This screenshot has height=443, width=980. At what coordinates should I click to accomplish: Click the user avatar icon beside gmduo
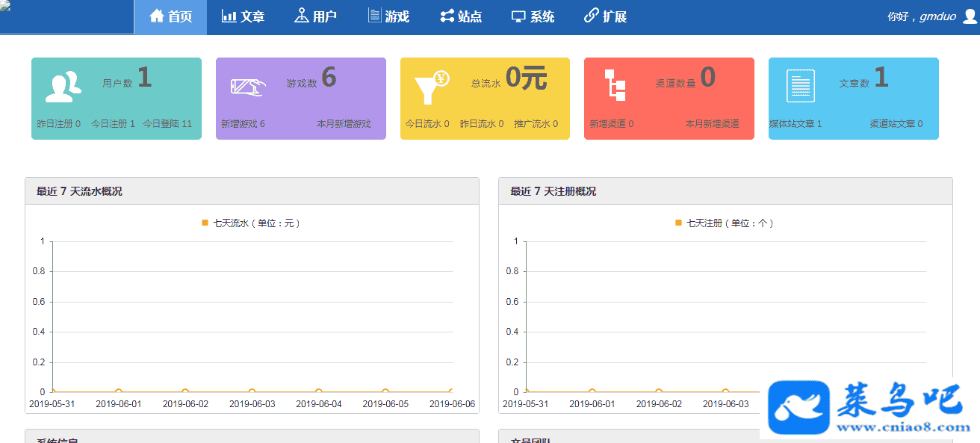tap(970, 16)
